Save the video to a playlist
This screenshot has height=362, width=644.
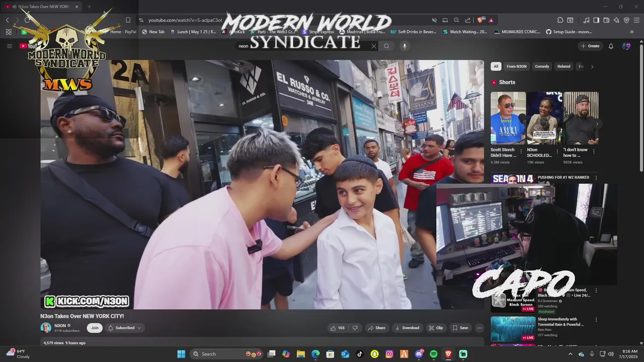(460, 328)
